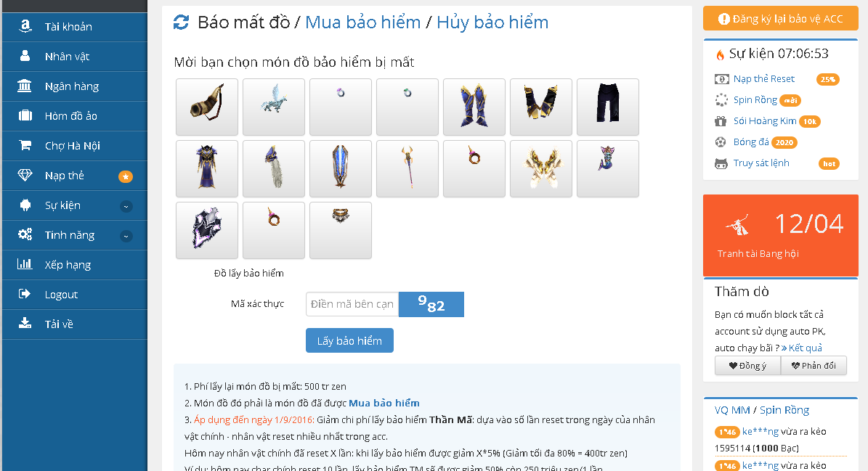Focus the Mã xác thực input field
The width and height of the screenshot is (868, 471).
click(352, 304)
